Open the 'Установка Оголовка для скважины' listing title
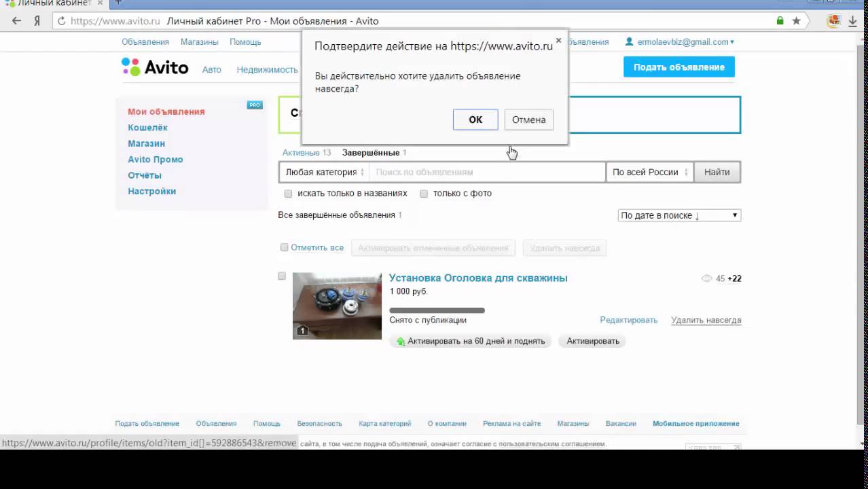 click(478, 278)
